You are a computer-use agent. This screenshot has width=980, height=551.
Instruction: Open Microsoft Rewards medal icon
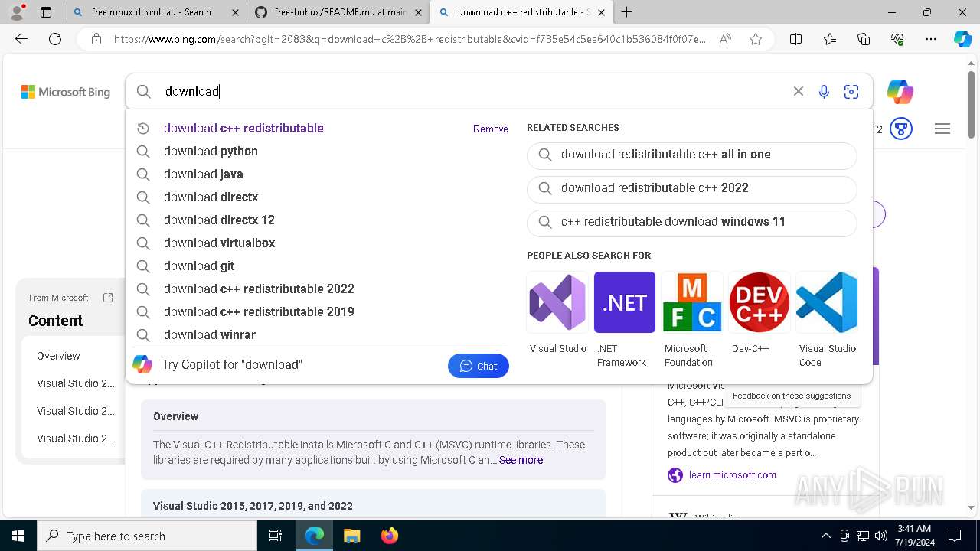[x=901, y=129]
